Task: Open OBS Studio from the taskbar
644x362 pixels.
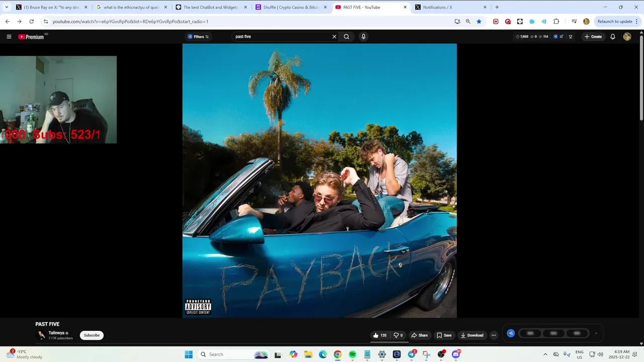Action: 441,354
